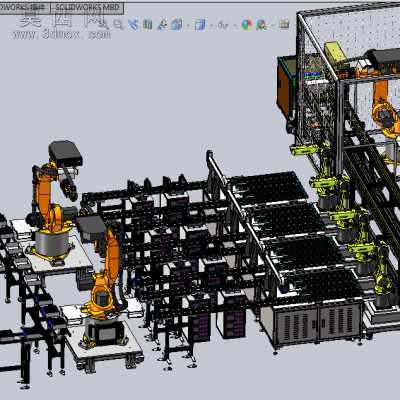Image resolution: width=400 pixels, height=400 pixels.
Task: Select the gray electrical cabinet doors in model
Action: (x=318, y=323)
